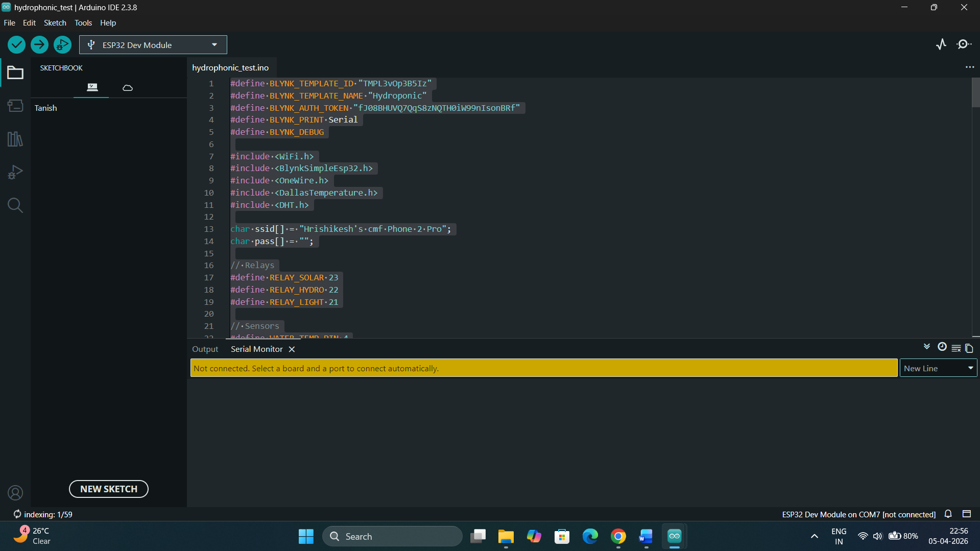The width and height of the screenshot is (980, 551).
Task: Click the RELAY_LIGHT 21 define line
Action: 284,302
